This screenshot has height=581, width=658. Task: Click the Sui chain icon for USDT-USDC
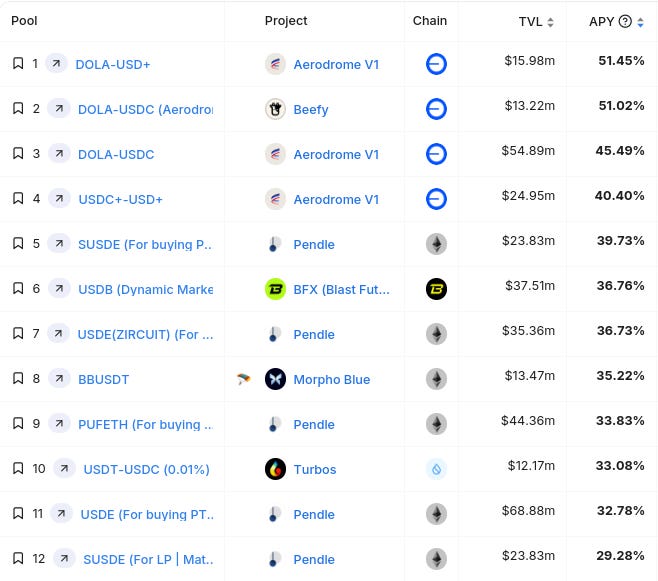coord(436,469)
